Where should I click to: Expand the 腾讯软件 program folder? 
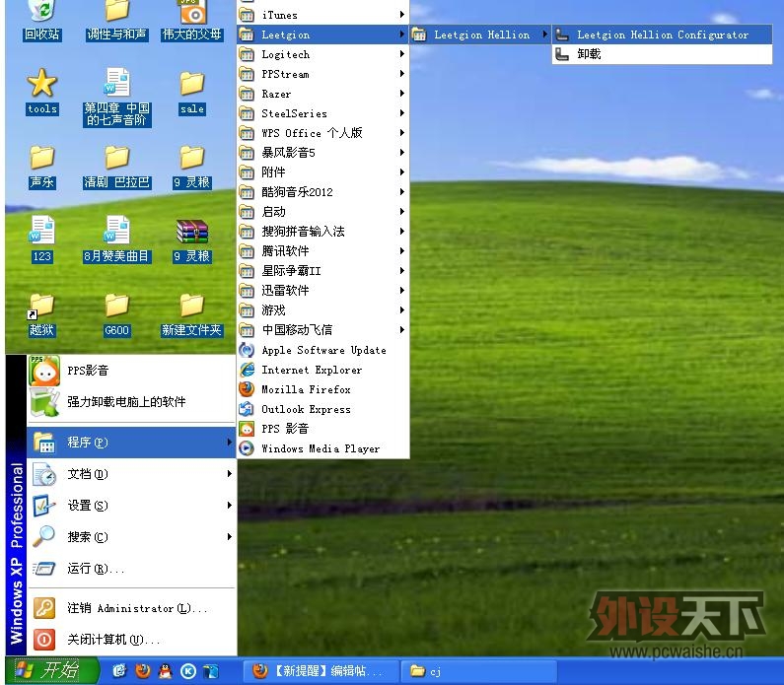coord(323,250)
